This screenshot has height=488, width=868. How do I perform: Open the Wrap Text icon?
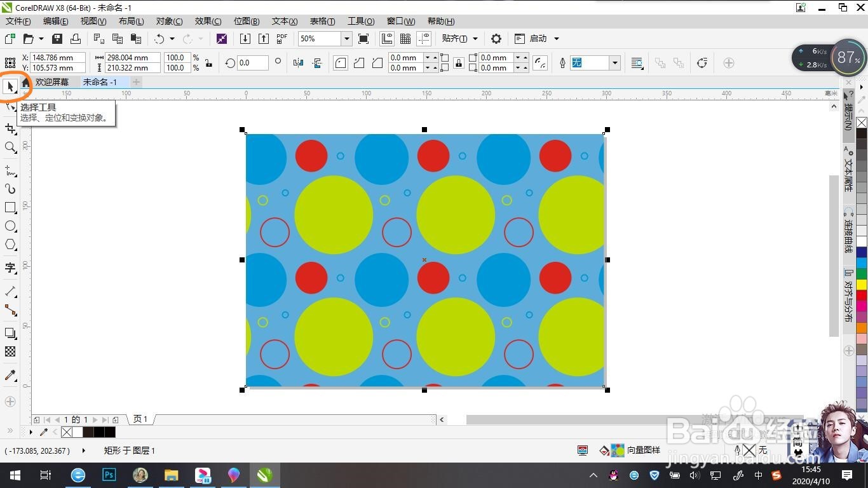(637, 63)
